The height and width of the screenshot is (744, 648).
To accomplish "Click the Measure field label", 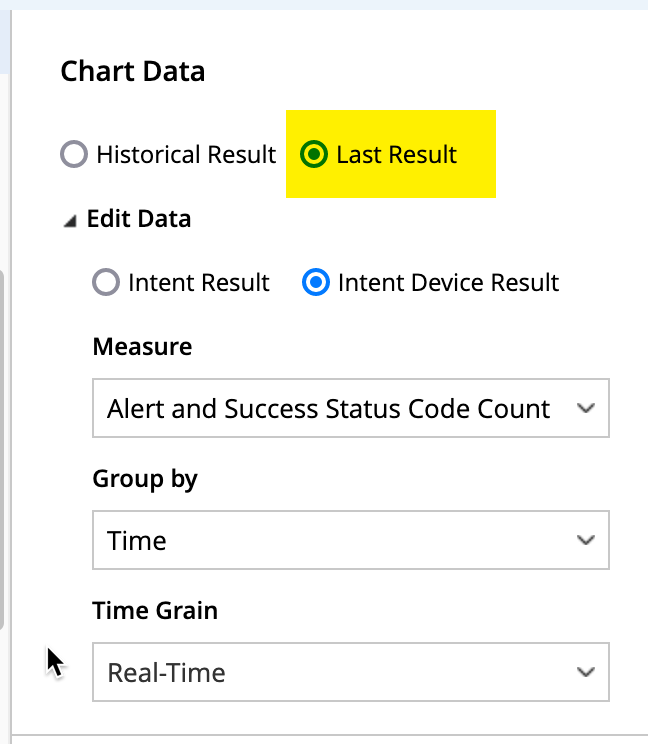I will 142,347.
